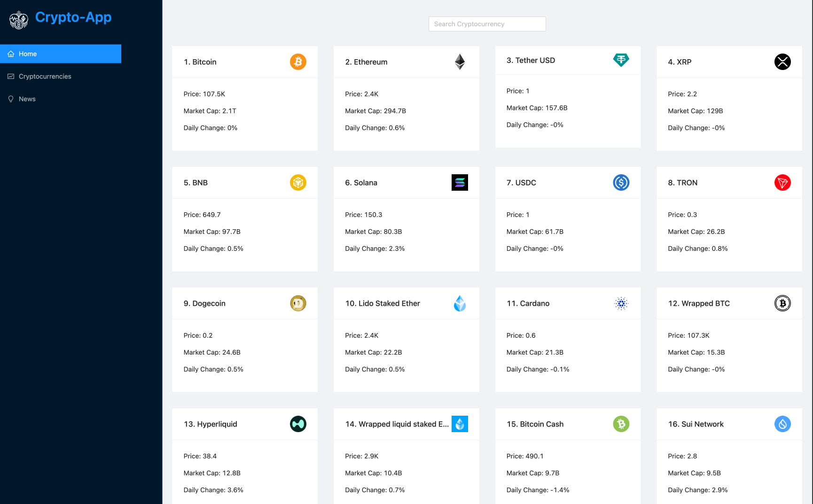Click Dogecoin's Market Cap: 24.6B text
Viewport: 813px width, 504px height.
(x=212, y=352)
